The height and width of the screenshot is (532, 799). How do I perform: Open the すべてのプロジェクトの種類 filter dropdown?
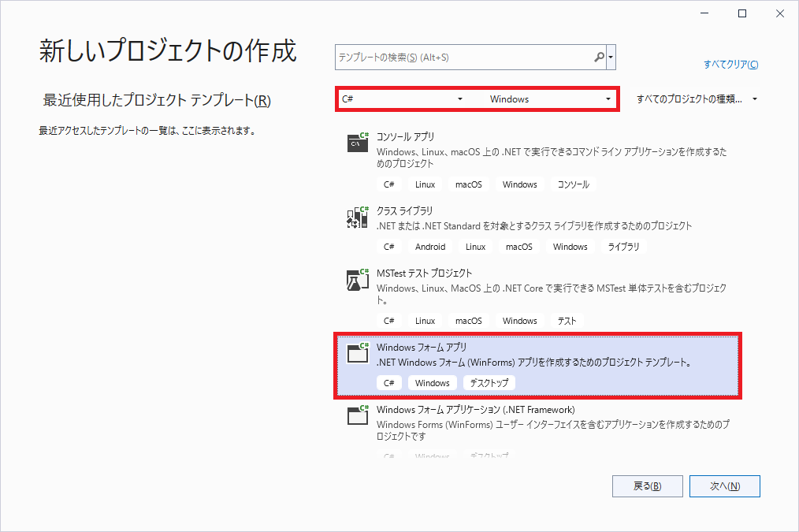tap(696, 99)
